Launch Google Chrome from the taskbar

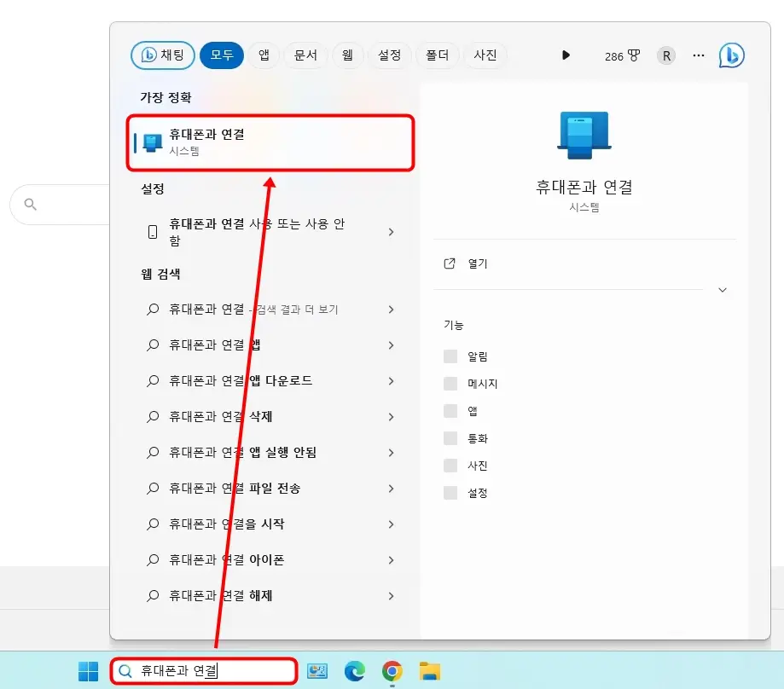click(x=392, y=671)
